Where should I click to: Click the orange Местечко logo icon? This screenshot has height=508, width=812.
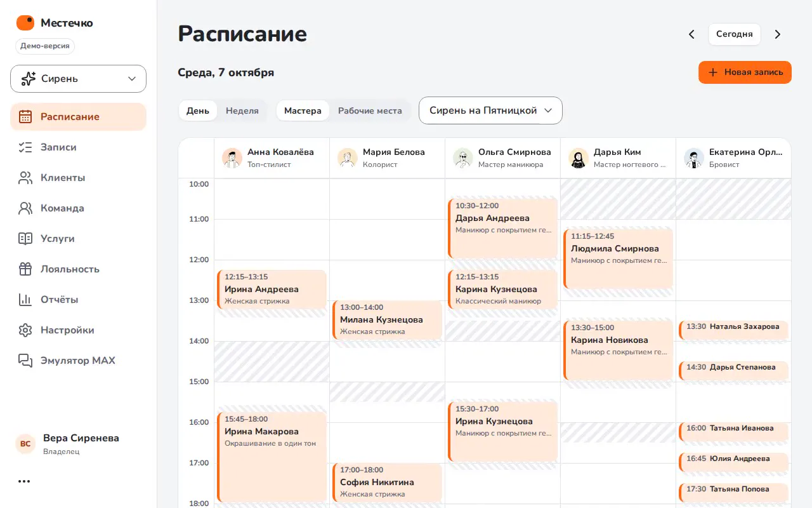25,23
